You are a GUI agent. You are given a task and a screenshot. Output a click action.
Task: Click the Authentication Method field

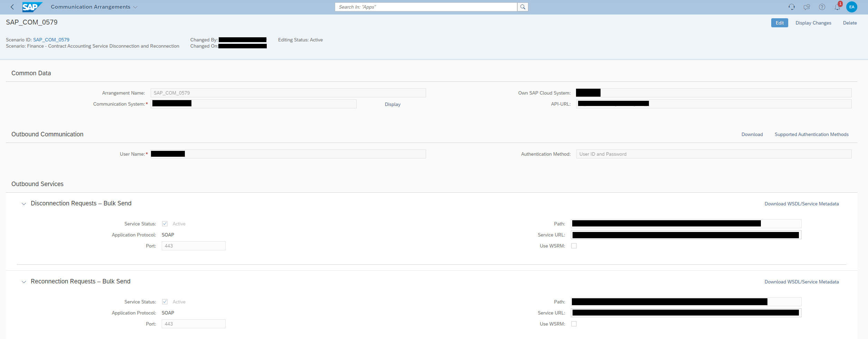714,154
